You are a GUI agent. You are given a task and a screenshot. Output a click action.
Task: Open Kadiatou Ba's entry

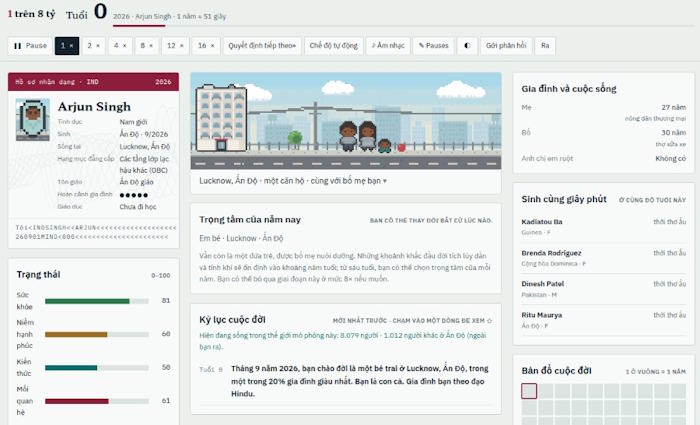tap(604, 227)
